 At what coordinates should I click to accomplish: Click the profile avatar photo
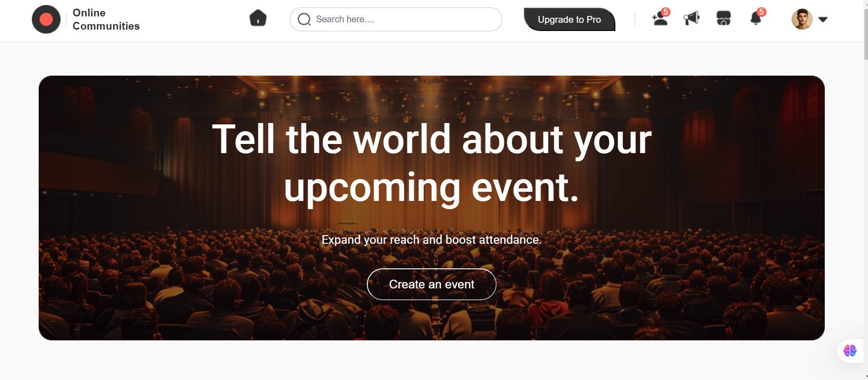(x=802, y=19)
